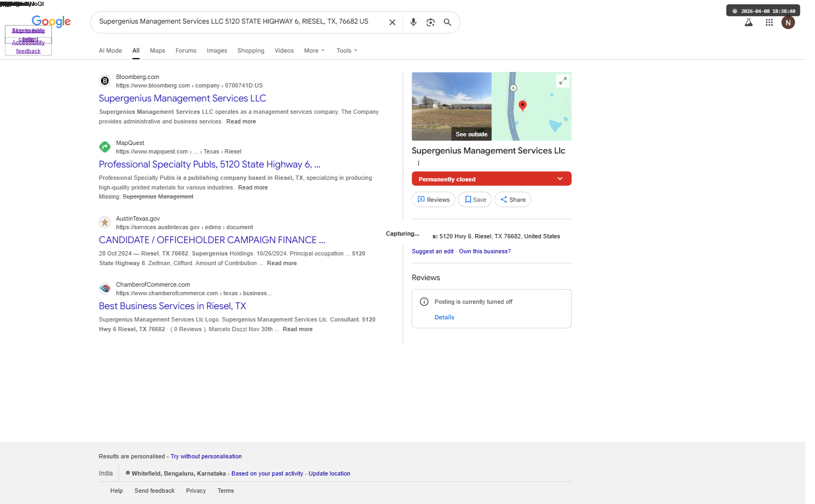
Task: Open Professional Specialty Publs MapQuest result
Action: (210, 164)
